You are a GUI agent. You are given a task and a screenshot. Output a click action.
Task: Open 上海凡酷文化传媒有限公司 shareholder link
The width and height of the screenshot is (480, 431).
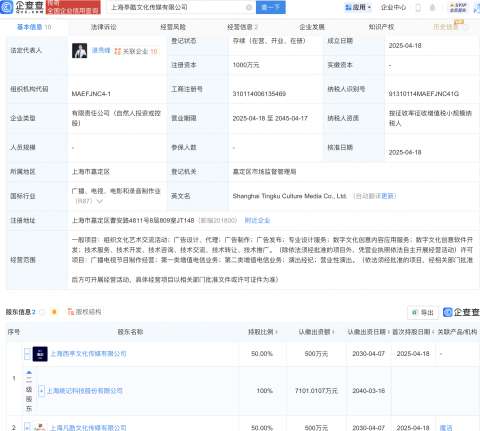88,428
